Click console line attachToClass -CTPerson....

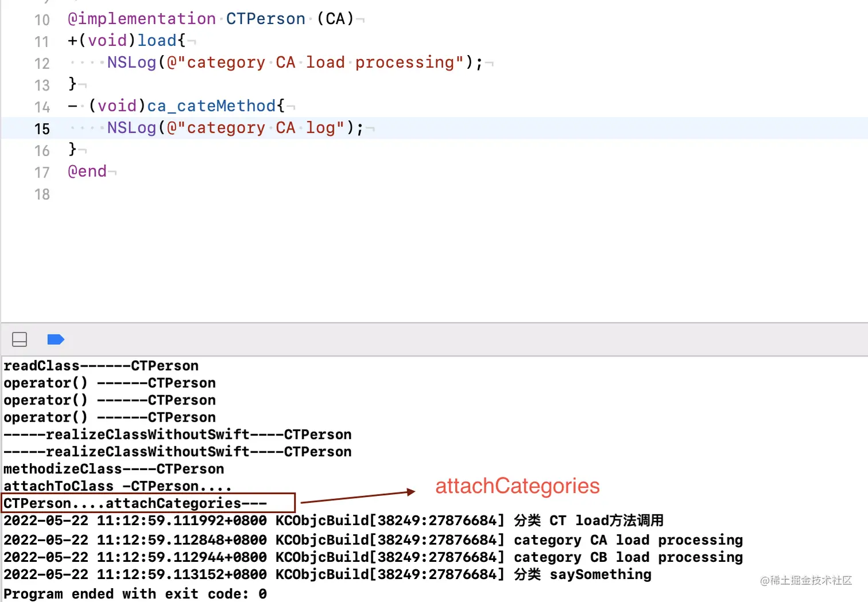118,486
